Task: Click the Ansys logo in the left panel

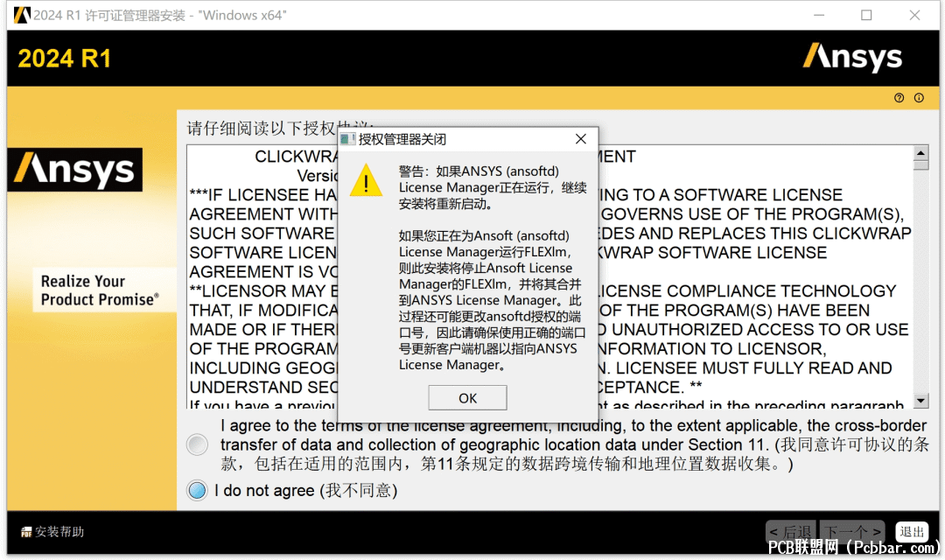Action: (75, 170)
